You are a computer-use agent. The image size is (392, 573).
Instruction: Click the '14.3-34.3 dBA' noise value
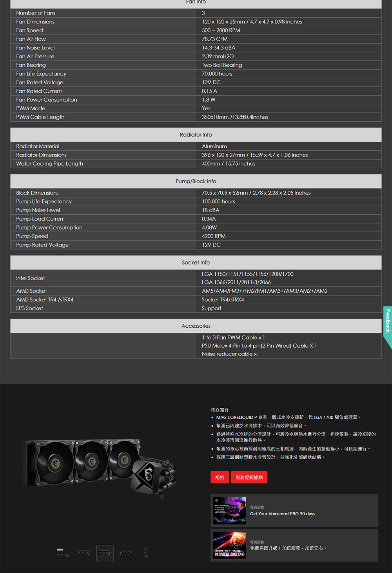click(x=219, y=47)
